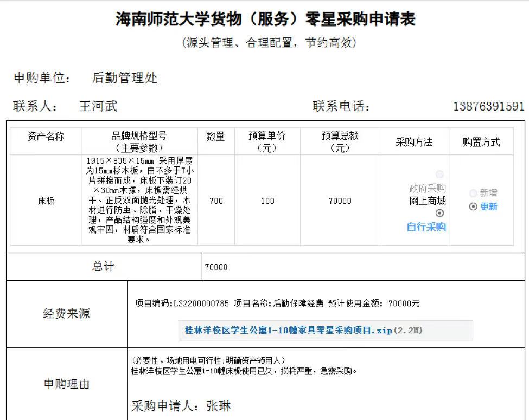This screenshot has width=529, height=420.
Task: Click the quantity value 700
Action: pos(216,201)
